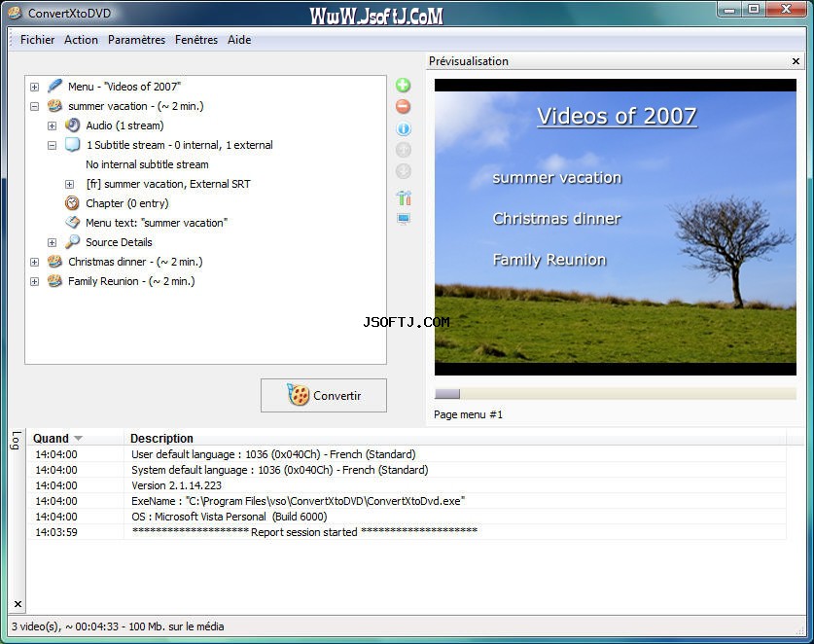The image size is (814, 644).
Task: Open the Fichier menu
Action: coord(37,40)
